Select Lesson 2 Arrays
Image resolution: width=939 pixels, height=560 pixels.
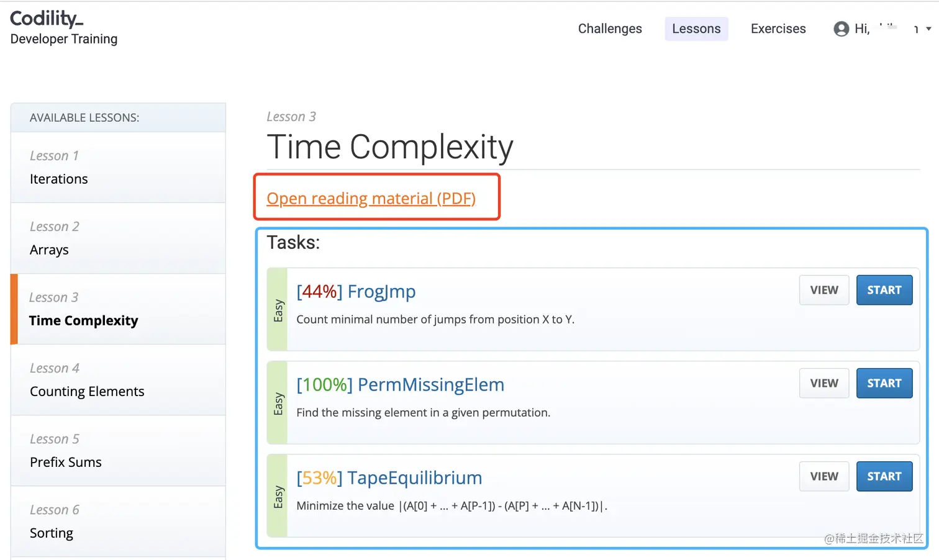point(118,238)
